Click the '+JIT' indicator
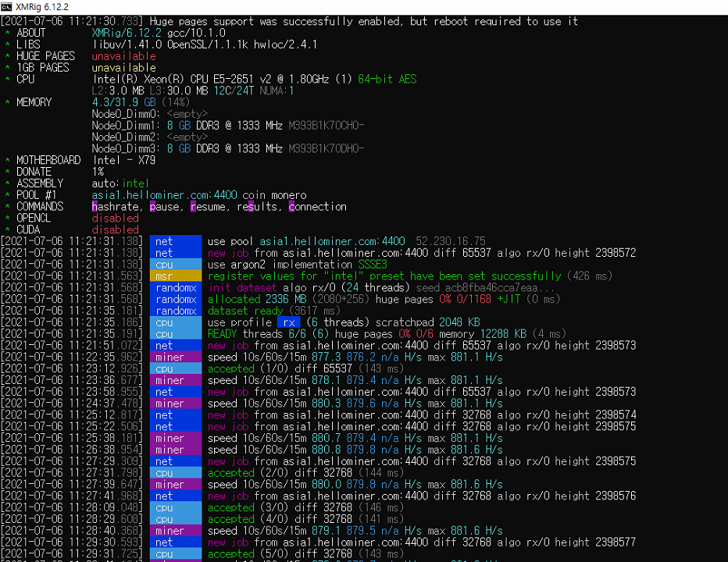The height and width of the screenshot is (562, 728). click(509, 300)
